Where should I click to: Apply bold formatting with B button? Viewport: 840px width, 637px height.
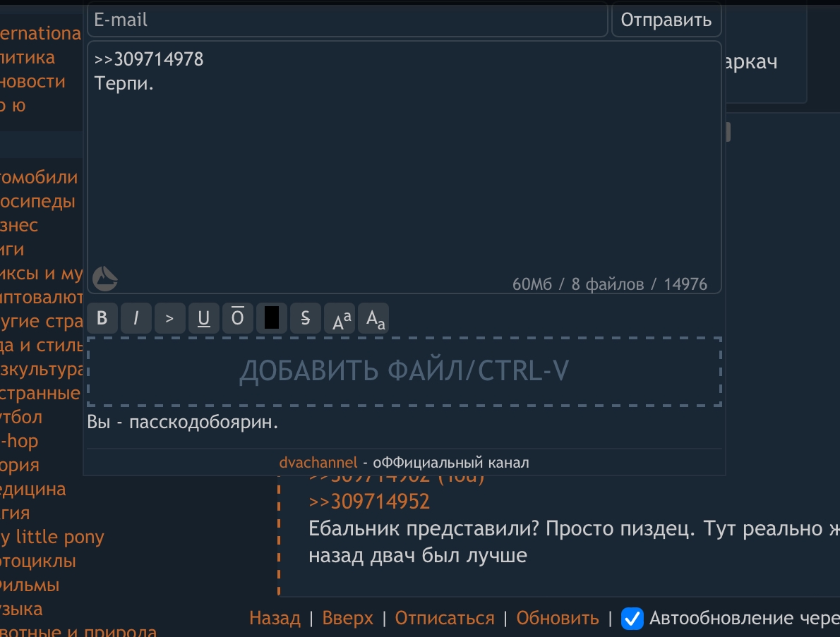(x=102, y=319)
